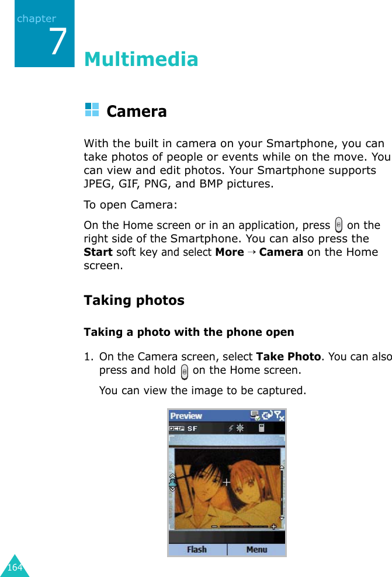The image size is (392, 577).
Task: Click the zoom plus button
Action: tap(273, 527)
